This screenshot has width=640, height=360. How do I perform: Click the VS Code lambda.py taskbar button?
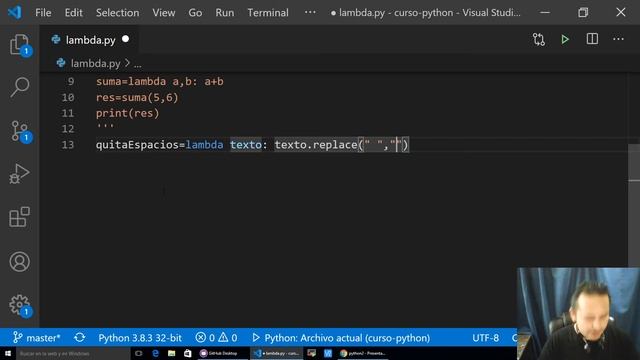coord(276,353)
